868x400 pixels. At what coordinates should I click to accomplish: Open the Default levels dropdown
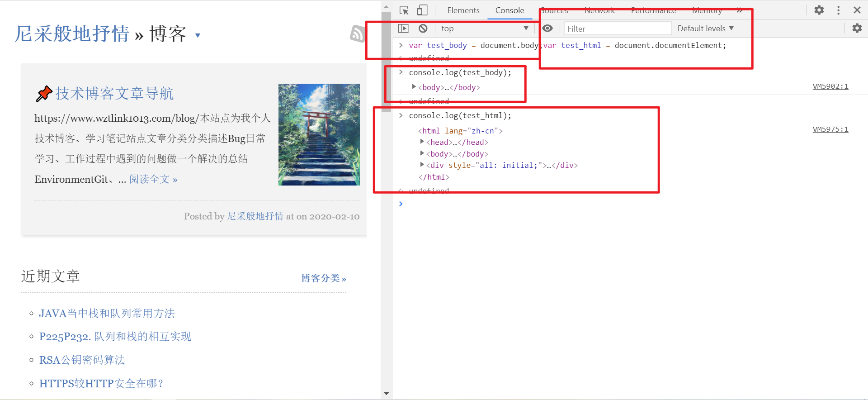click(705, 29)
